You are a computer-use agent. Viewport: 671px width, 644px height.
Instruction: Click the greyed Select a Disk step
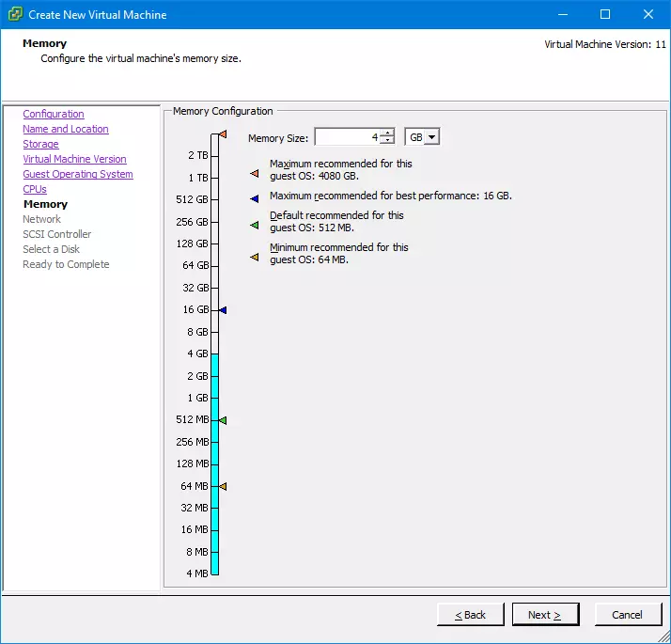(51, 249)
